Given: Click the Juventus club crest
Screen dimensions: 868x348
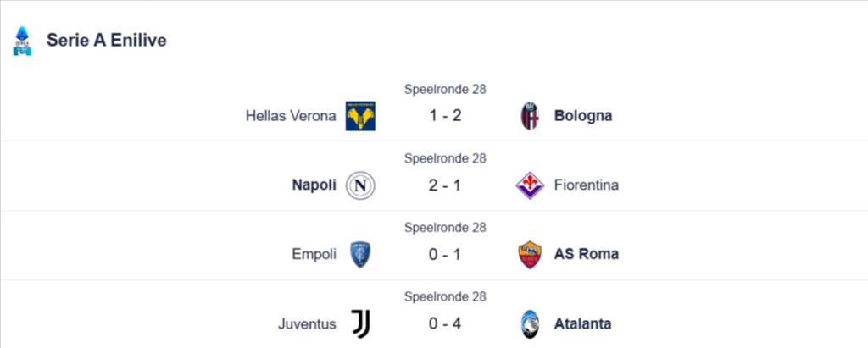Looking at the screenshot, I should tap(360, 323).
